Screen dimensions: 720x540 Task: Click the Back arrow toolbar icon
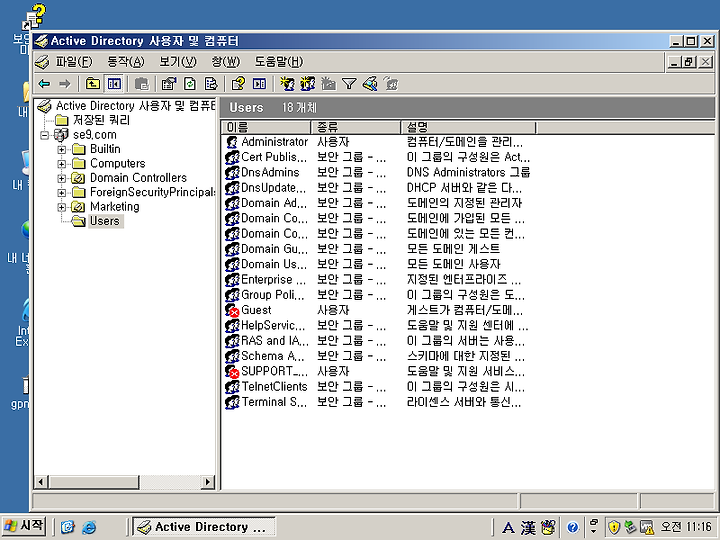coord(45,84)
